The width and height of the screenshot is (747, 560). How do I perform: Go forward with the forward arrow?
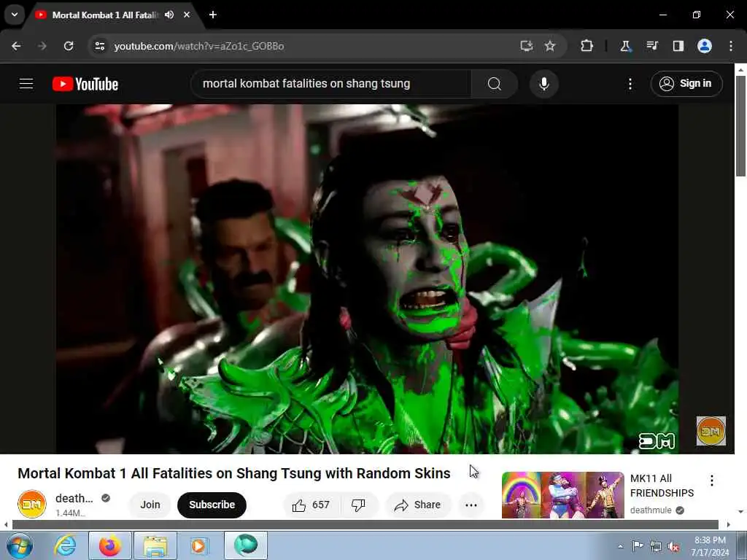pos(42,46)
